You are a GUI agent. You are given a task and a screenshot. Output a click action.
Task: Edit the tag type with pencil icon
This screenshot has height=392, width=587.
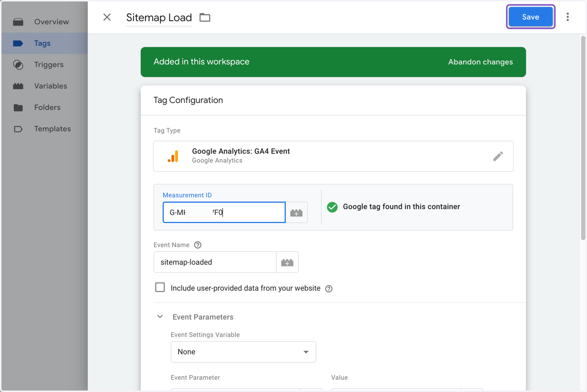pyautogui.click(x=498, y=156)
